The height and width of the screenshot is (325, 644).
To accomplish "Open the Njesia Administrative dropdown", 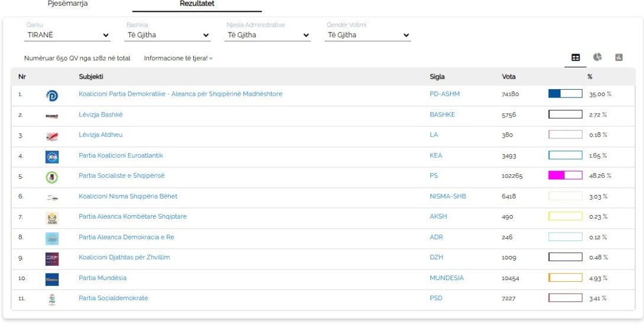I will 268,35.
